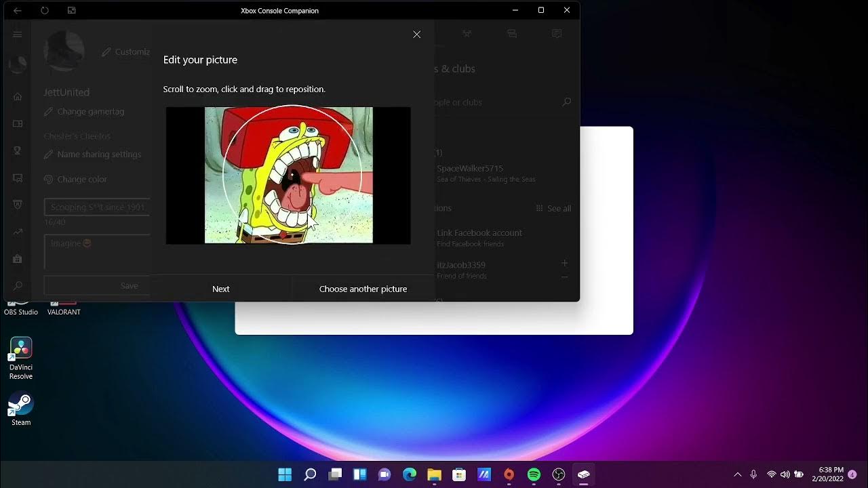Switch to the Parties tab icon
Image resolution: width=868 pixels, height=488 pixels.
coord(512,33)
